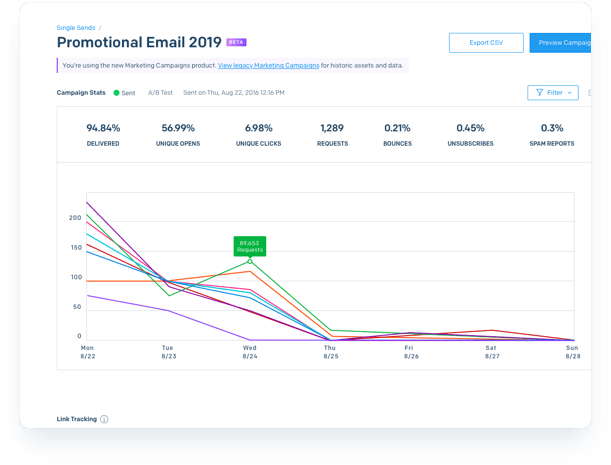611x465 pixels.
Task: Click the BETA badge next to title
Action: pyautogui.click(x=236, y=42)
